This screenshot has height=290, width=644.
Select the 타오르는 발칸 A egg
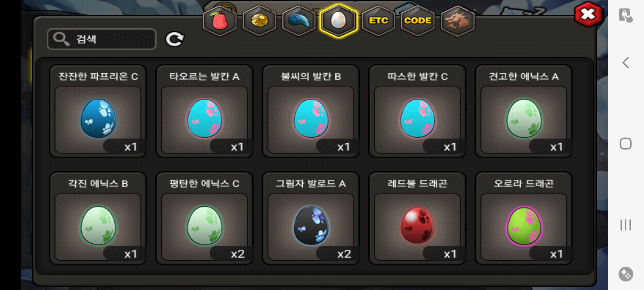point(204,112)
